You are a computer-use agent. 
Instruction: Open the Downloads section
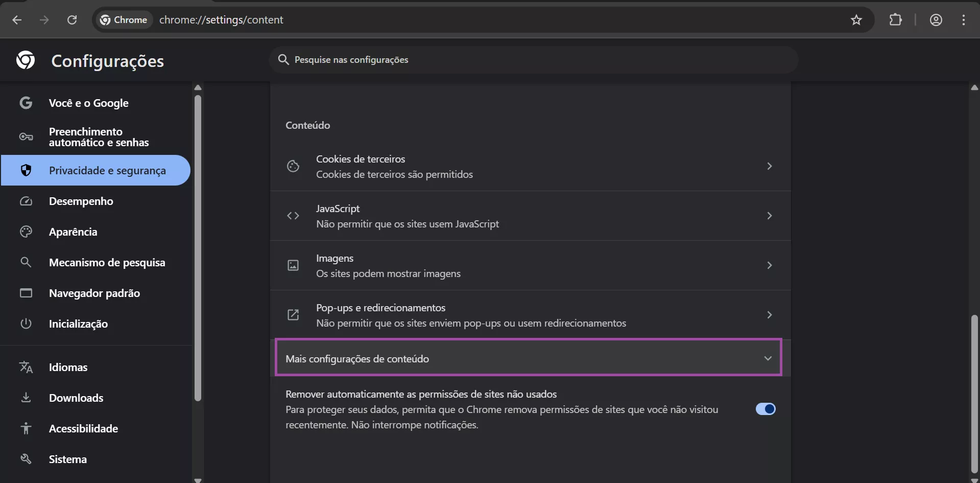pyautogui.click(x=76, y=398)
